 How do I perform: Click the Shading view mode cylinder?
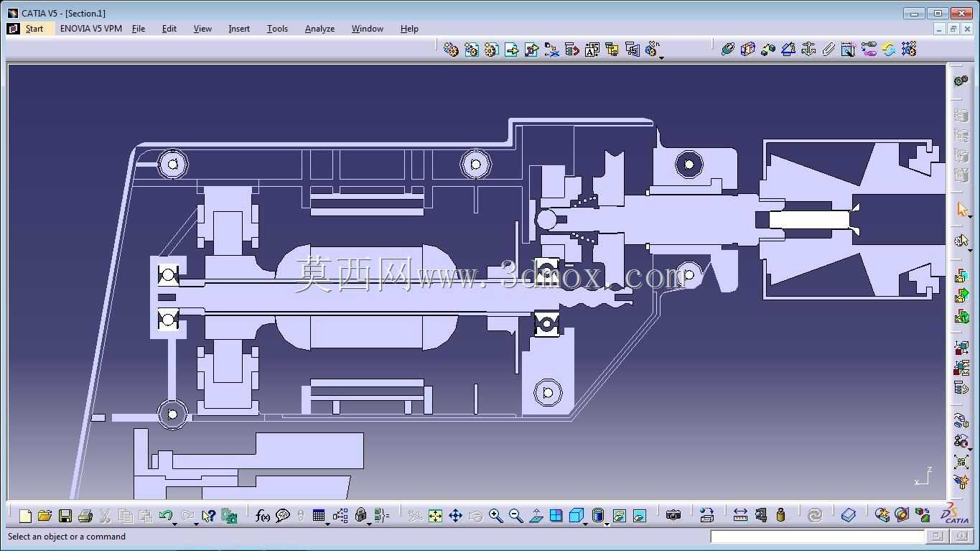click(597, 516)
